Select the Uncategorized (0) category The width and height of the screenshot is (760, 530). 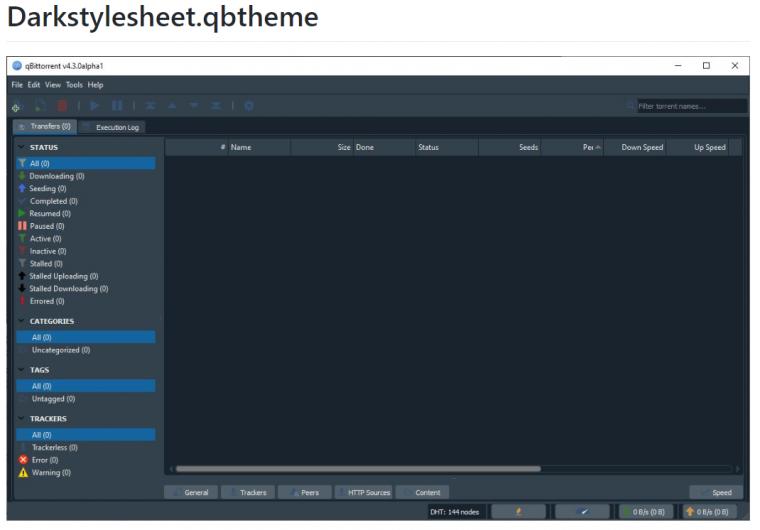[x=86, y=350]
